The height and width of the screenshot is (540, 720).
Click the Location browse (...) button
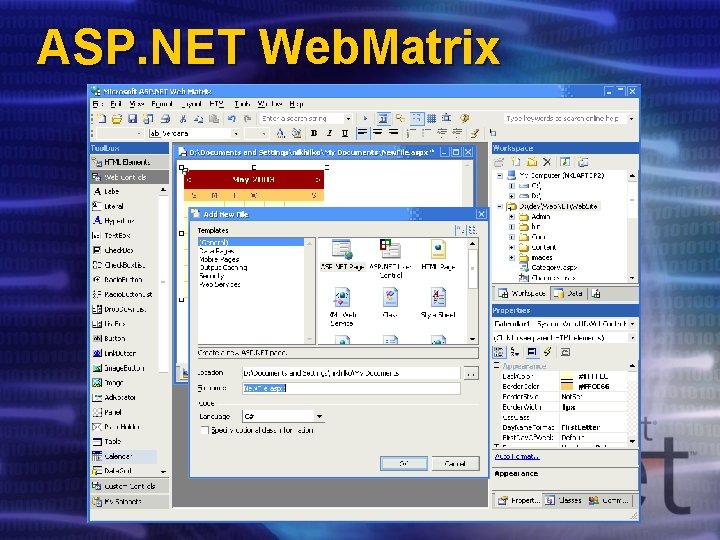click(470, 373)
